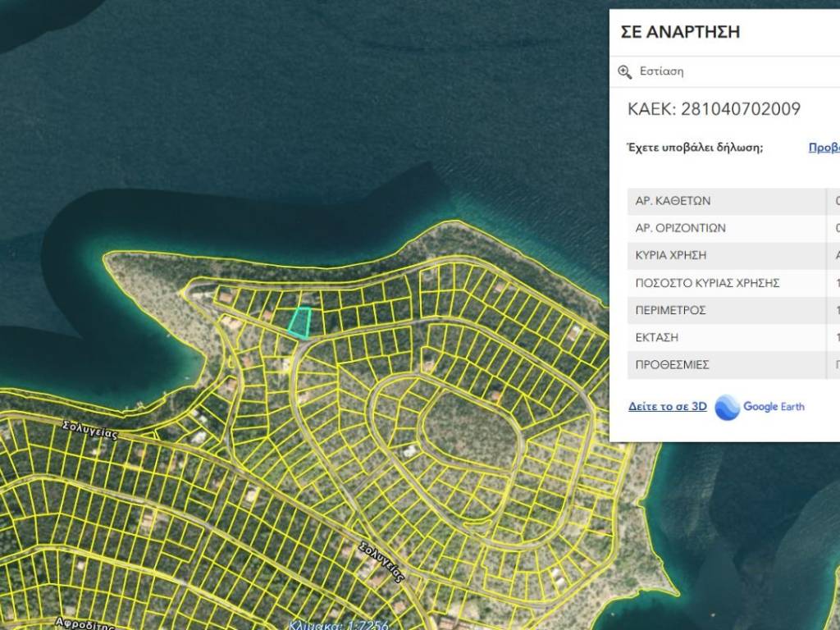Click the ΣΕ ΑΝΑΡΤΗΣΗ panel title
840x630 pixels.
(680, 32)
